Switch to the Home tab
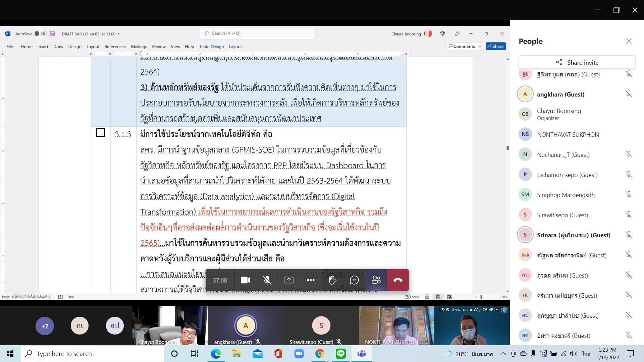 tap(26, 47)
